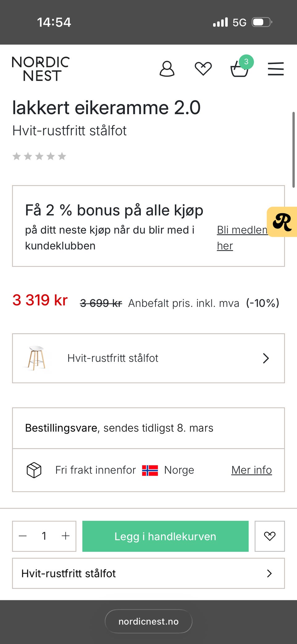Expand the bottom Hvit-rustfritt stålfot dropdown
297x644 pixels.
(148, 573)
